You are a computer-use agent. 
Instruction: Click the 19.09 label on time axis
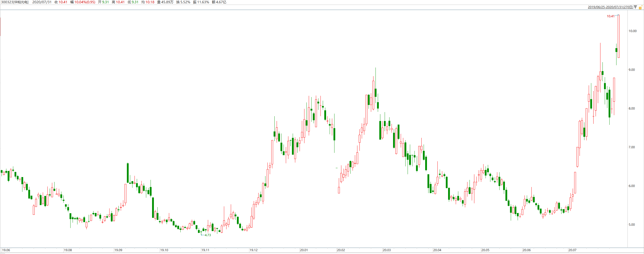[118, 250]
